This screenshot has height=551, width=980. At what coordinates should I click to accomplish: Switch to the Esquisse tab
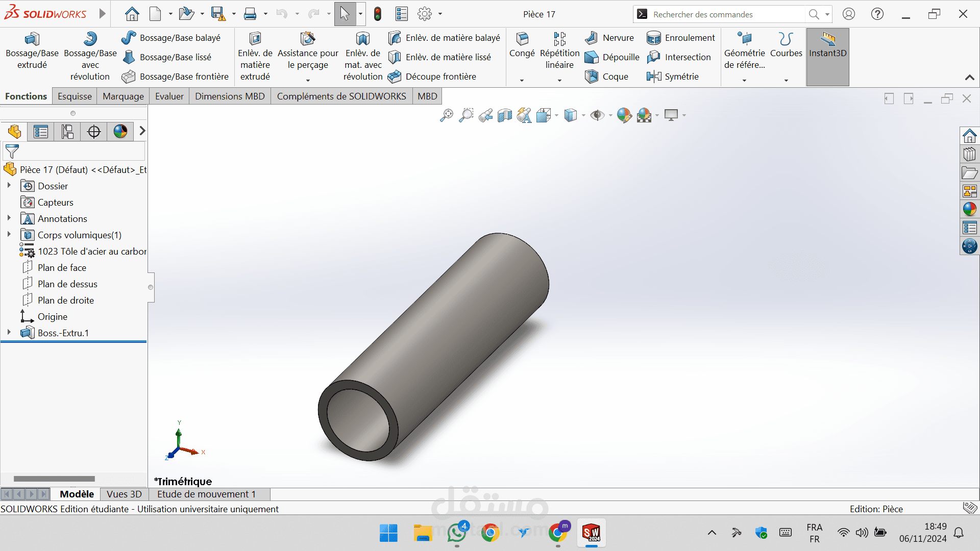[x=75, y=96]
